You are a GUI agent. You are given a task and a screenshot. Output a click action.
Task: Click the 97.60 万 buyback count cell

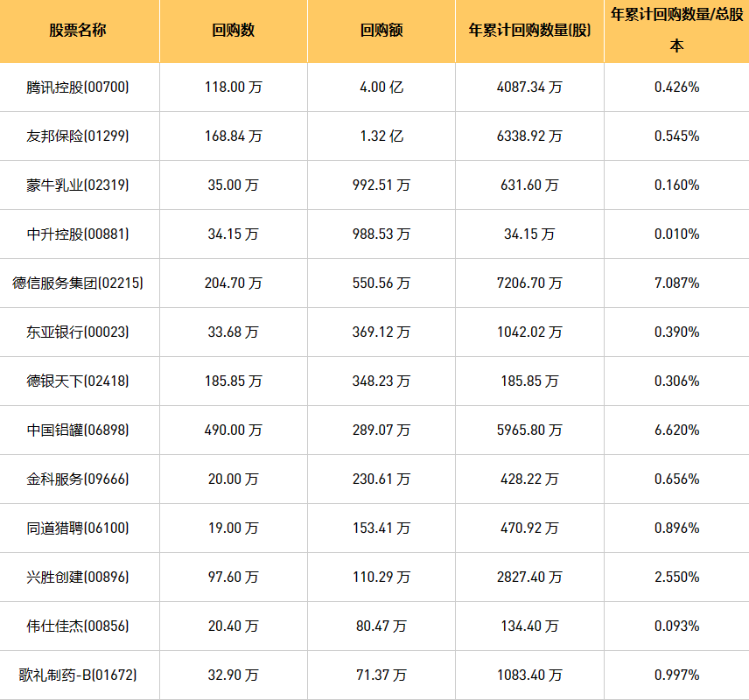pos(233,577)
